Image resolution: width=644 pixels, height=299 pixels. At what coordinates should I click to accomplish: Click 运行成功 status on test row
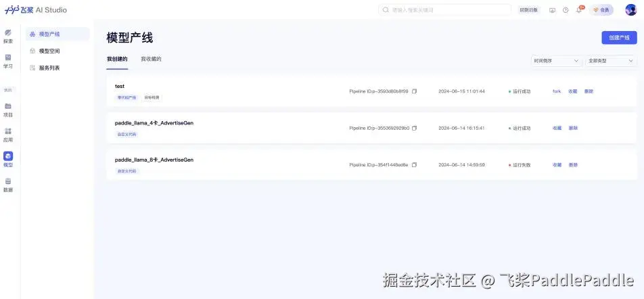(522, 91)
